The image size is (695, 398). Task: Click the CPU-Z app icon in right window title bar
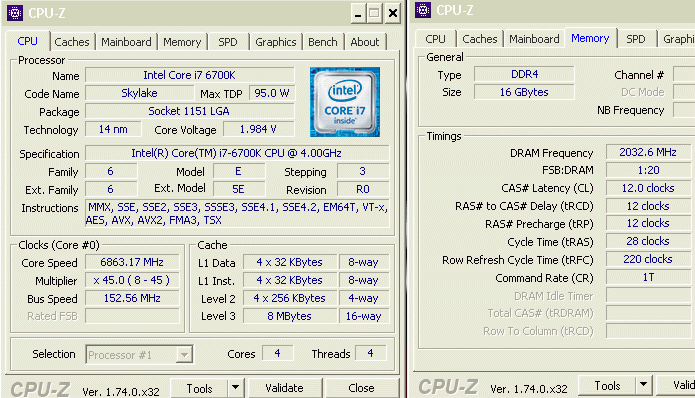423,10
